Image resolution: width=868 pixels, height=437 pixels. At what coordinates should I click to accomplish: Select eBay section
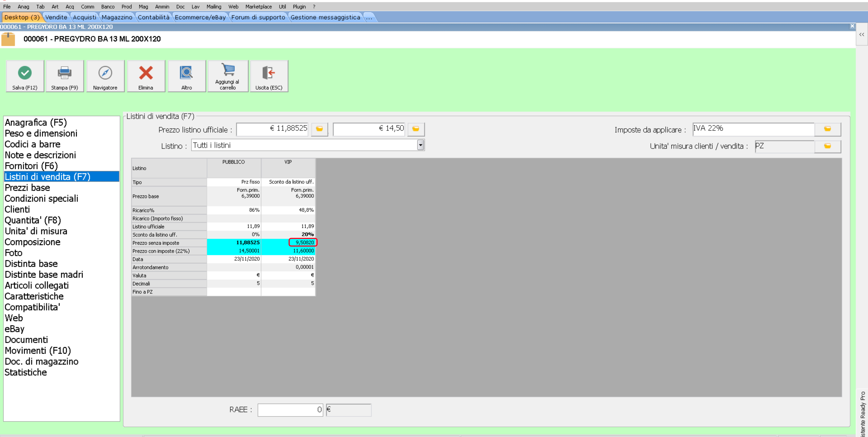tap(62, 329)
